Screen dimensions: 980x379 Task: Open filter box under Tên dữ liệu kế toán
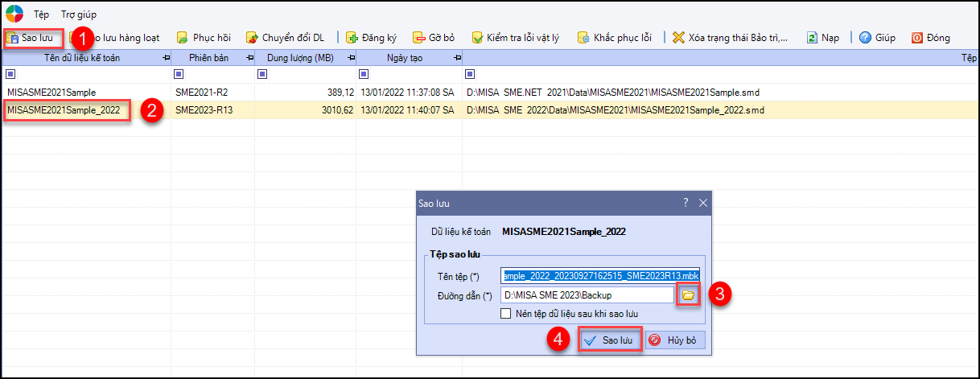10,75
